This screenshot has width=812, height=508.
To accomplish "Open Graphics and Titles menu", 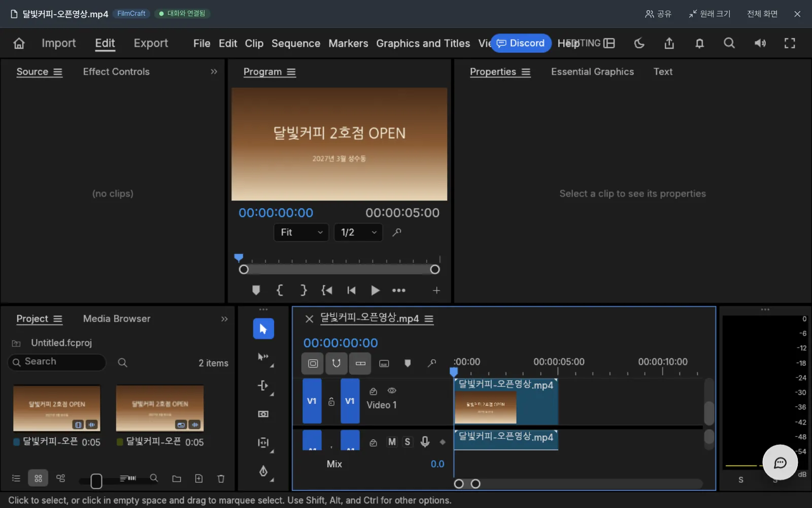I will (x=423, y=43).
